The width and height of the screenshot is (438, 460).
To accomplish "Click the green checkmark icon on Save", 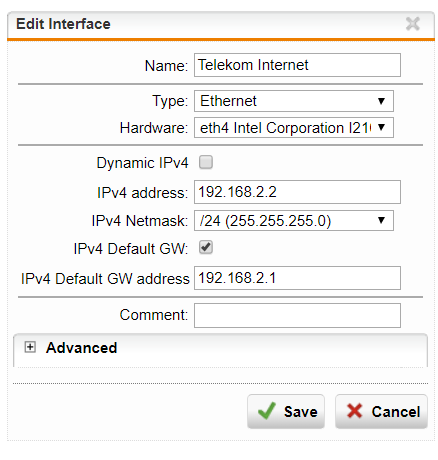I will (x=267, y=411).
